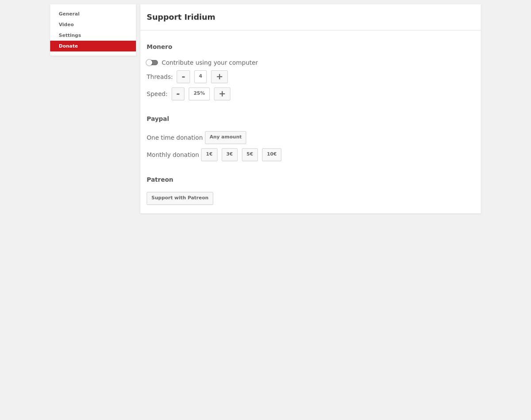Open the Video settings section
Image resolution: width=531 pixels, height=420 pixels.
click(x=93, y=24)
